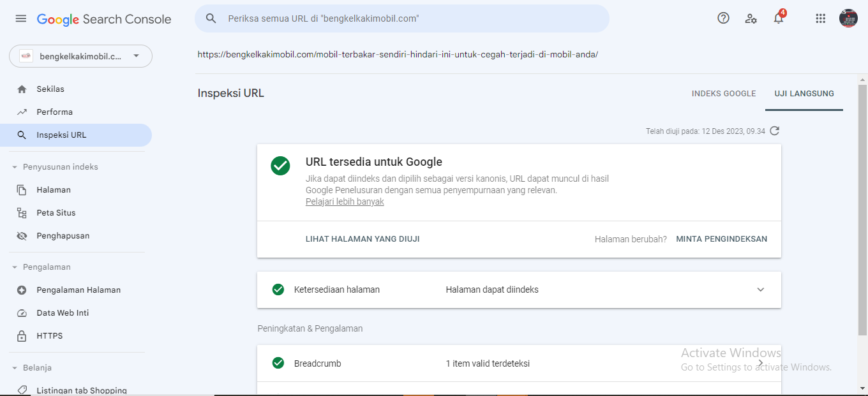The height and width of the screenshot is (396, 868).
Task: Click green check beside Ketersediaan halaman
Action: 278,290
